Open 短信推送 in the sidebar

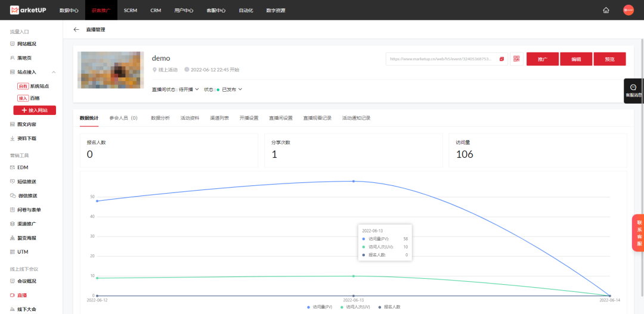26,181
